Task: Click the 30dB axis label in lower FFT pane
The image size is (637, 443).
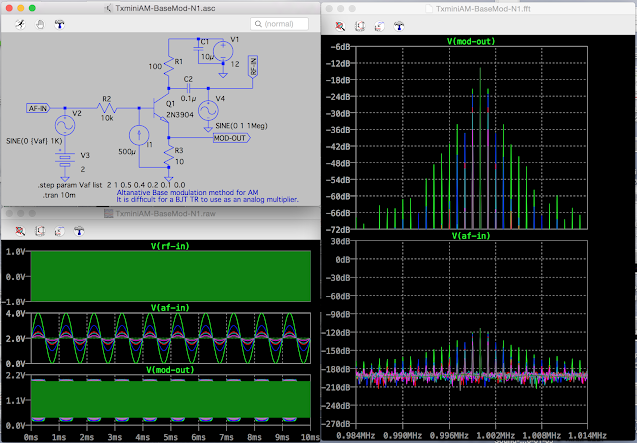Action: [340, 241]
